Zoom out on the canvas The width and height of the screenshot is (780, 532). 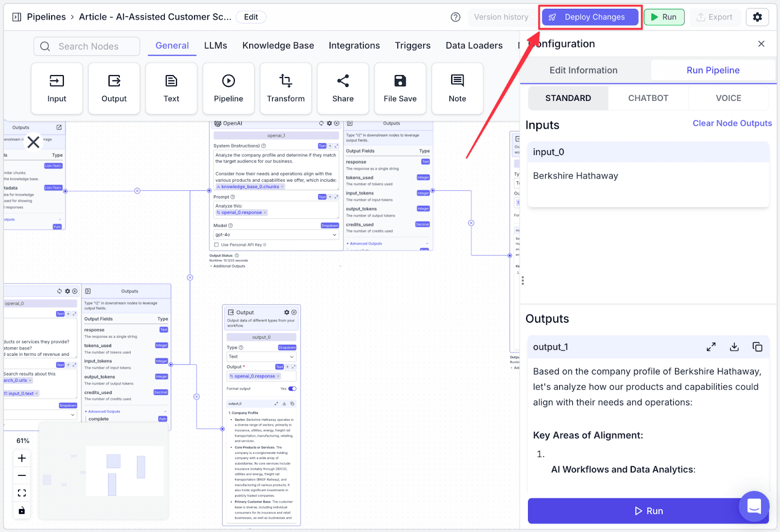point(22,475)
